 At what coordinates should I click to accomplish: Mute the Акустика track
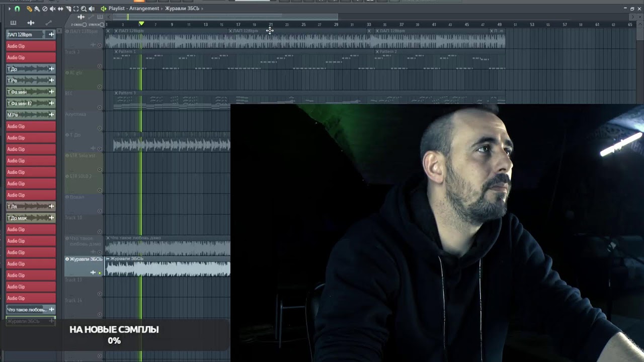tap(100, 128)
